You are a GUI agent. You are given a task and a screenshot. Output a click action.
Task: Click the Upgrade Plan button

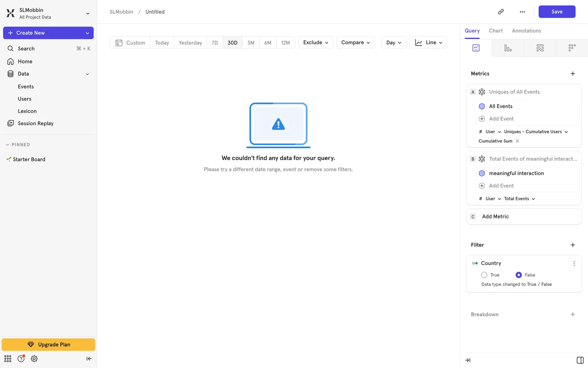[48, 344]
